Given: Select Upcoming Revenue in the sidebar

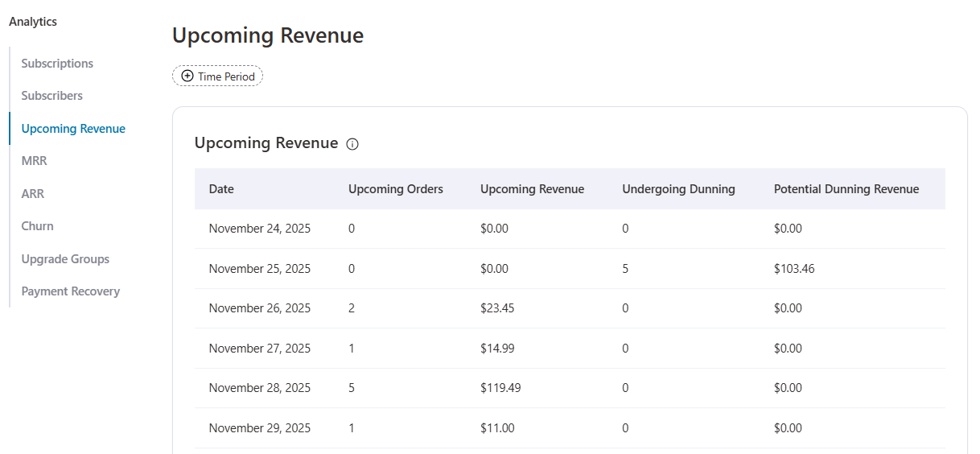Looking at the screenshot, I should [73, 129].
